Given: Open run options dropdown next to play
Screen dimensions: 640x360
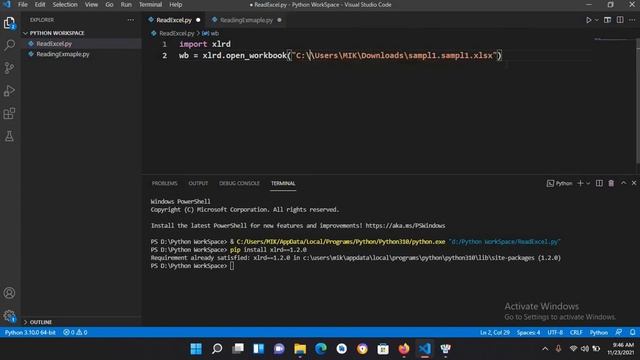Looking at the screenshot, I should point(596,20).
